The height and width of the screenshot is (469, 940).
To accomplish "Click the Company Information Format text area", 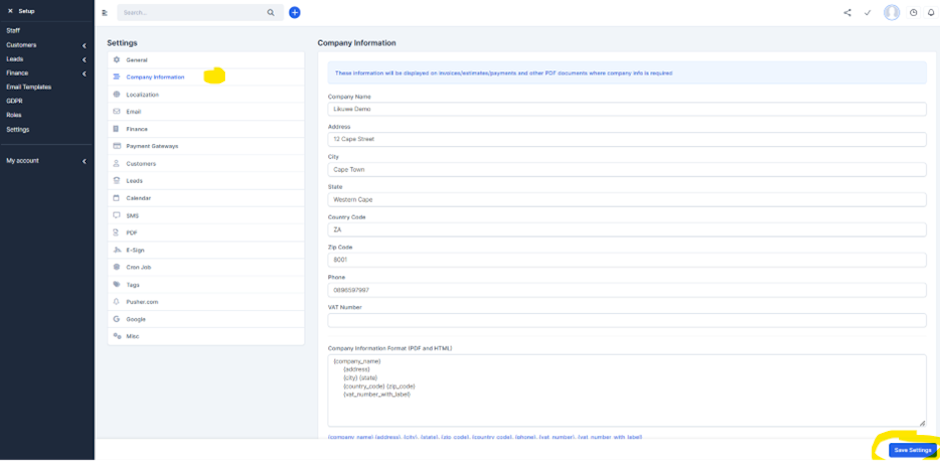I will point(626,390).
